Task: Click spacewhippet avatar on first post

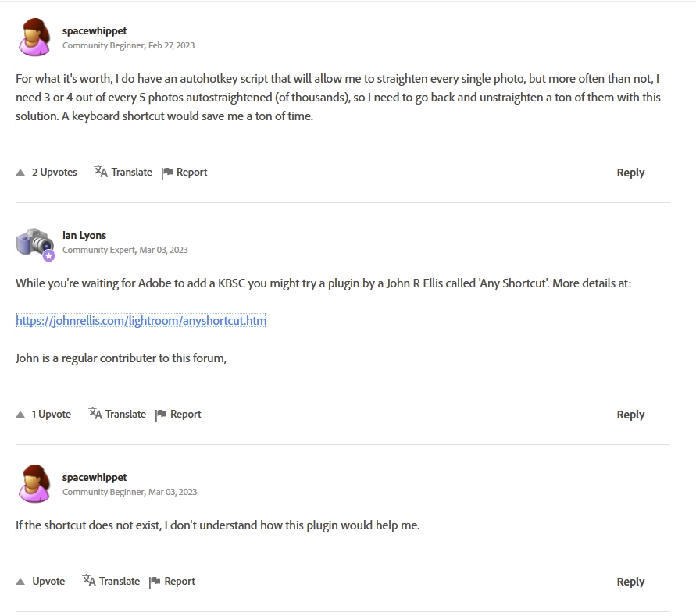Action: click(34, 37)
